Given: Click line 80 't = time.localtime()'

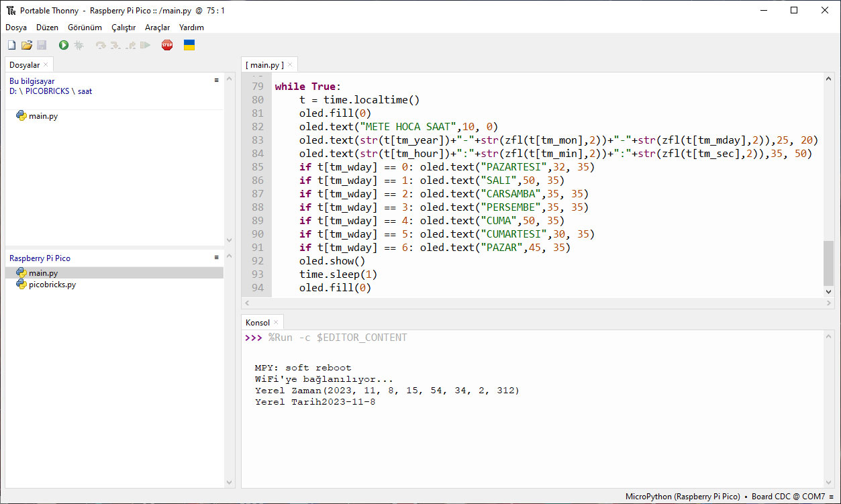Looking at the screenshot, I should click(x=360, y=100).
